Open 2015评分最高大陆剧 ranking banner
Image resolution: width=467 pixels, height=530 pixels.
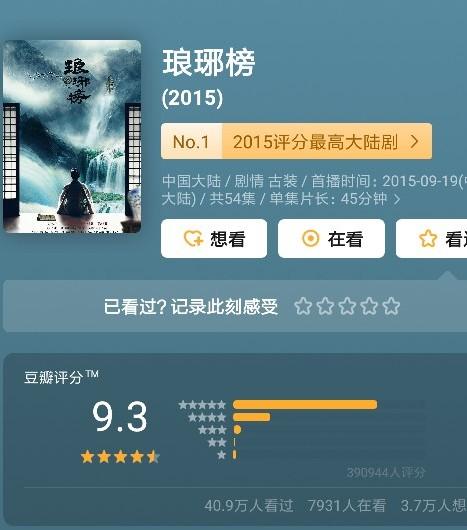297,141
